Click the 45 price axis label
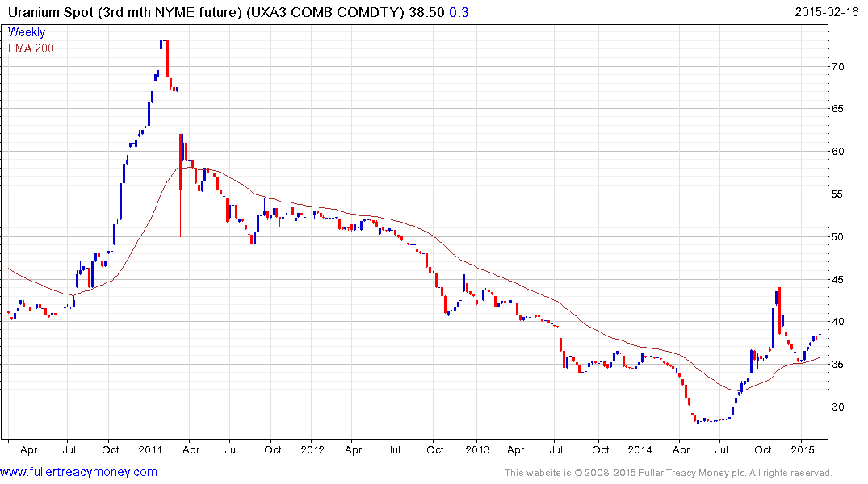The height and width of the screenshot is (484, 868). click(837, 279)
